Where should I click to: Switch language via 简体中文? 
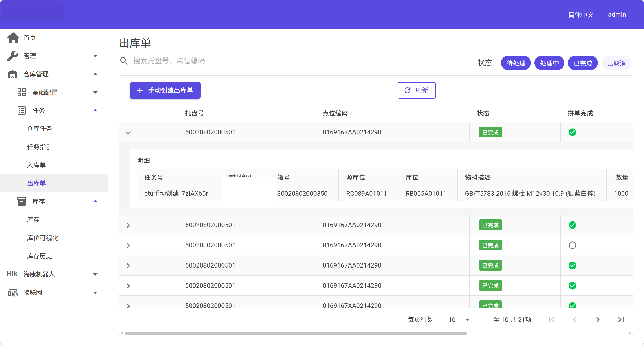click(581, 14)
